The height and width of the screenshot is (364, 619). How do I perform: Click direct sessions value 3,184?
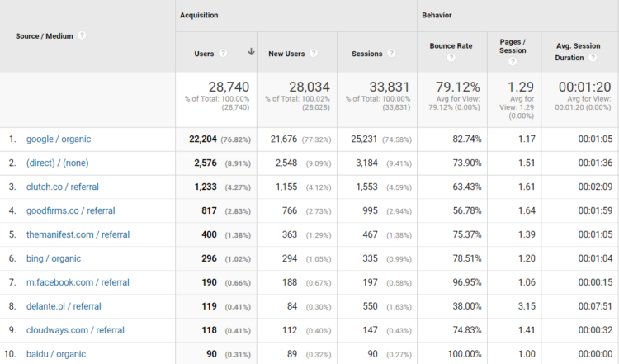tap(366, 163)
